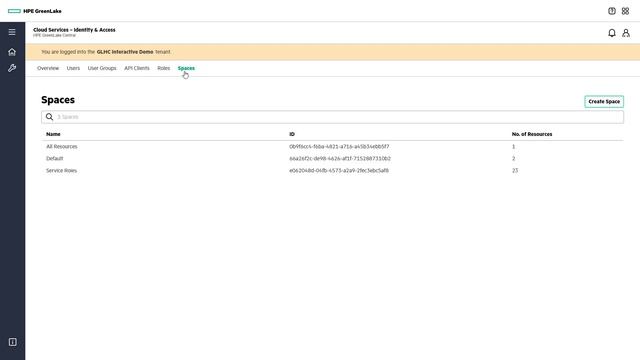Go to the Home sidebar icon
The height and width of the screenshot is (360, 640).
click(12, 52)
